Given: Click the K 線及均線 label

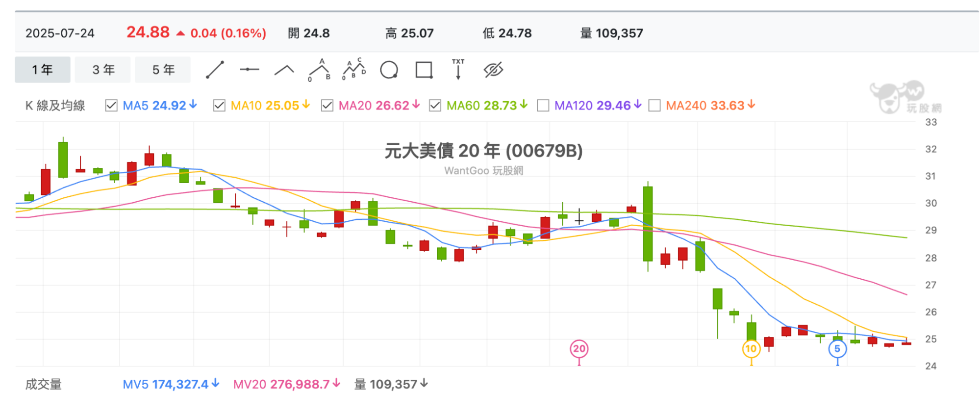Looking at the screenshot, I should pos(55,106).
